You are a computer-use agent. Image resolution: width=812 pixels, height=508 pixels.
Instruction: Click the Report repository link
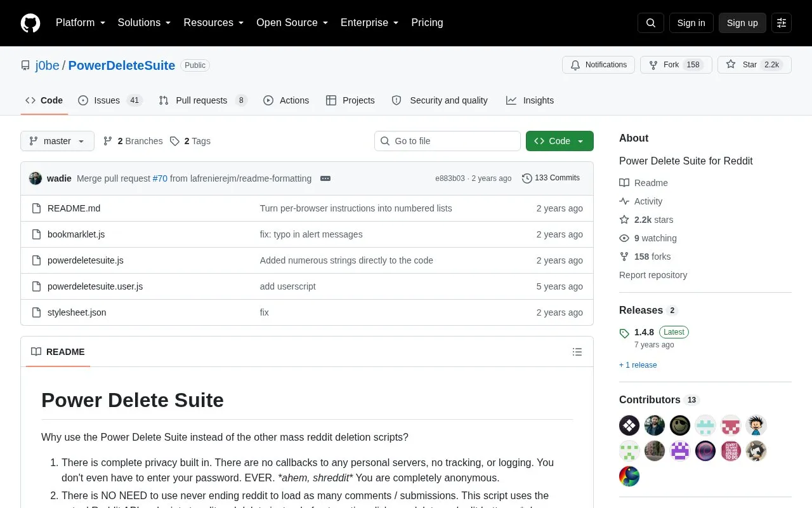pyautogui.click(x=653, y=275)
